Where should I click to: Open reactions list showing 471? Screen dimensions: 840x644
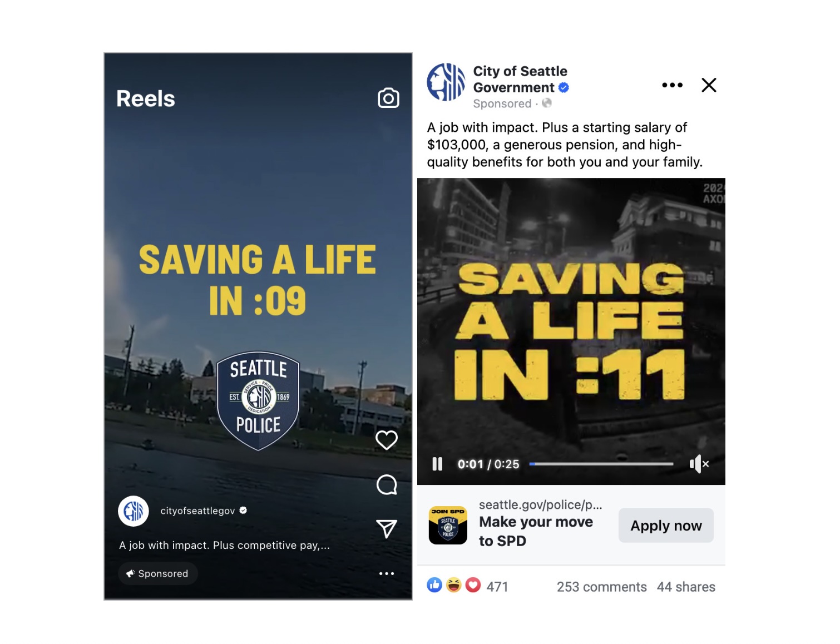point(467,586)
